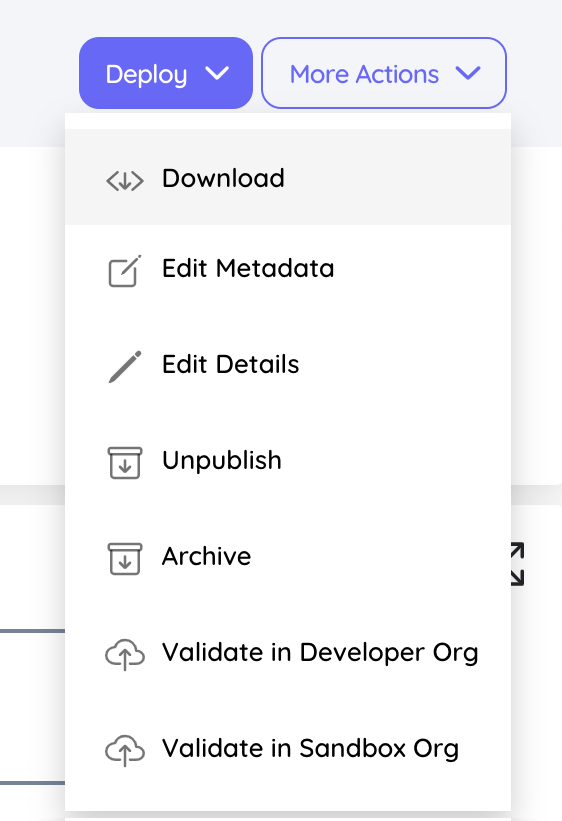562x821 pixels.
Task: Click the Deploy button label
Action: click(146, 74)
